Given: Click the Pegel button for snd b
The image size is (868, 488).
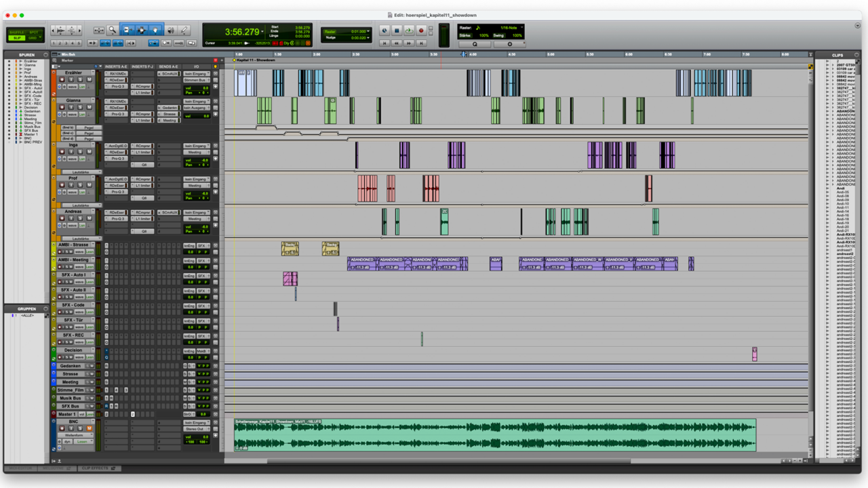Looking at the screenshot, I should pos(89,127).
